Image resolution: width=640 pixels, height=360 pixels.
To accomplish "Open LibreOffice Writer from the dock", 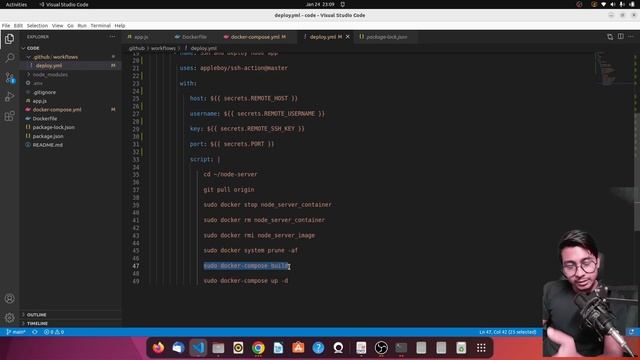I will click(278, 348).
